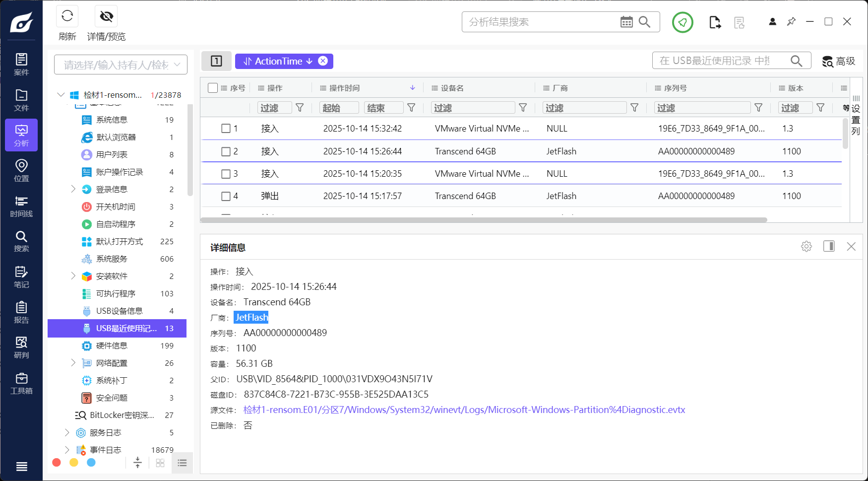Screen dimensions: 868x481
Task: Click the red tag color dot
Action: [x=57, y=462]
